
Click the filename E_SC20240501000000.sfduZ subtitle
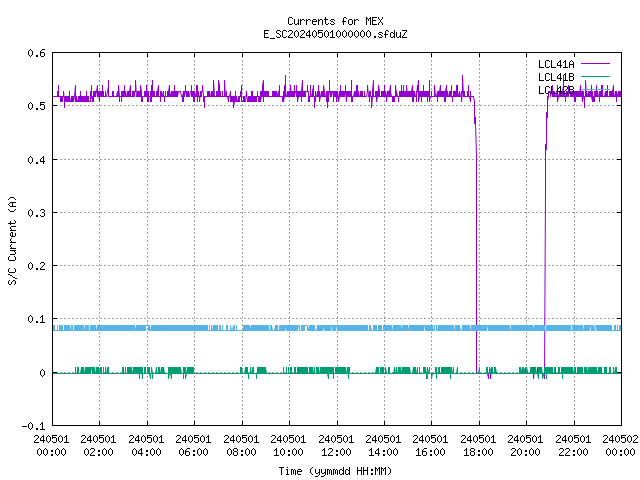click(x=335, y=34)
